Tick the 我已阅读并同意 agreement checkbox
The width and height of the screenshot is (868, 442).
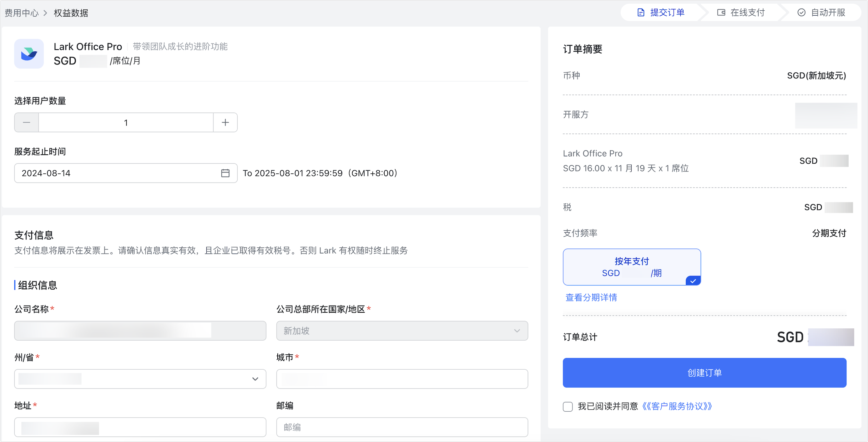(568, 407)
